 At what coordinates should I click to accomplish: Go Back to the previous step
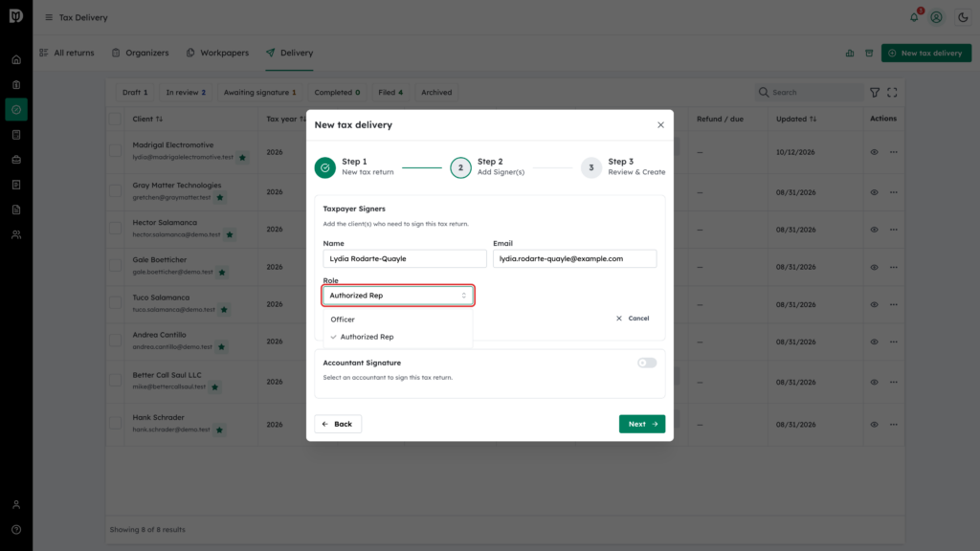click(x=338, y=424)
